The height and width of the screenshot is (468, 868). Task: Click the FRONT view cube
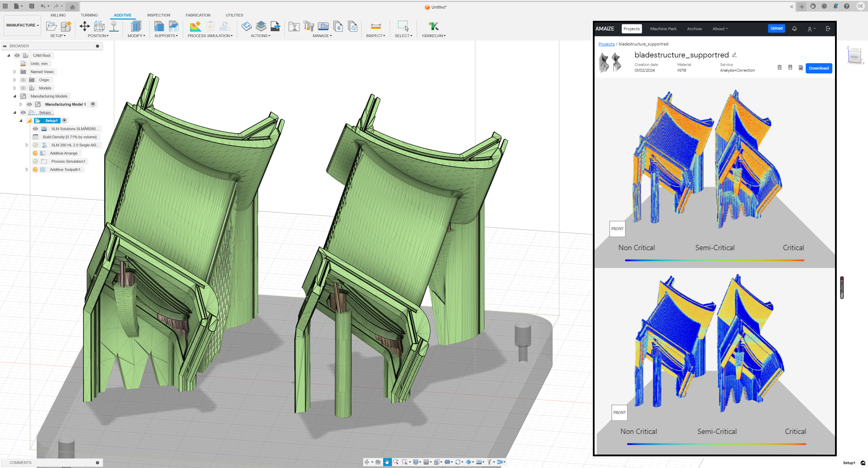click(854, 57)
